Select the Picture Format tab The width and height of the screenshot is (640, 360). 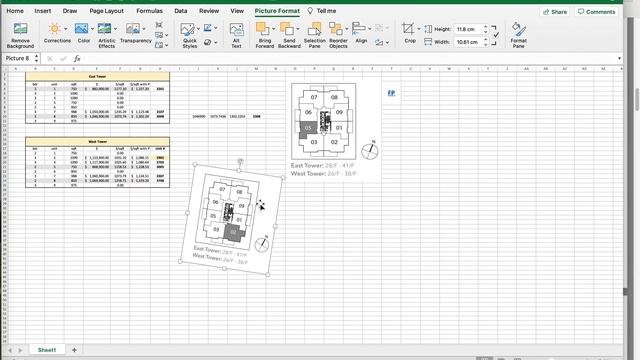click(277, 11)
